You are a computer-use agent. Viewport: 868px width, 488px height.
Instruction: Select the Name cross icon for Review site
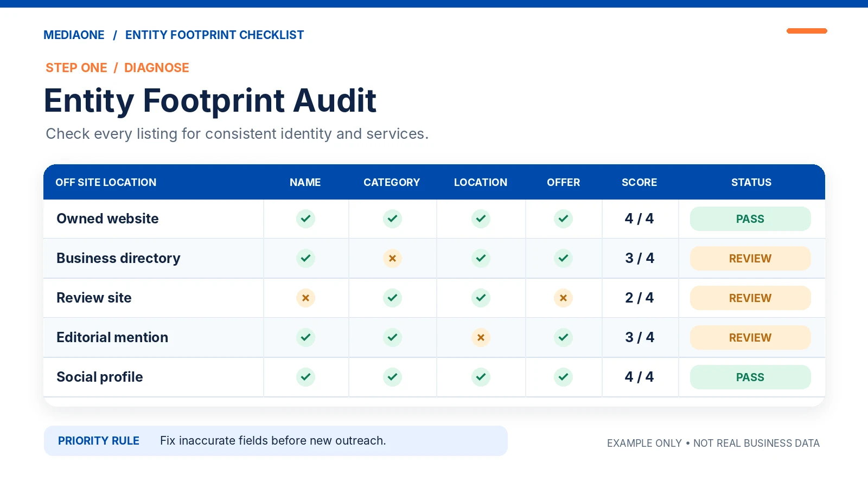[305, 298]
